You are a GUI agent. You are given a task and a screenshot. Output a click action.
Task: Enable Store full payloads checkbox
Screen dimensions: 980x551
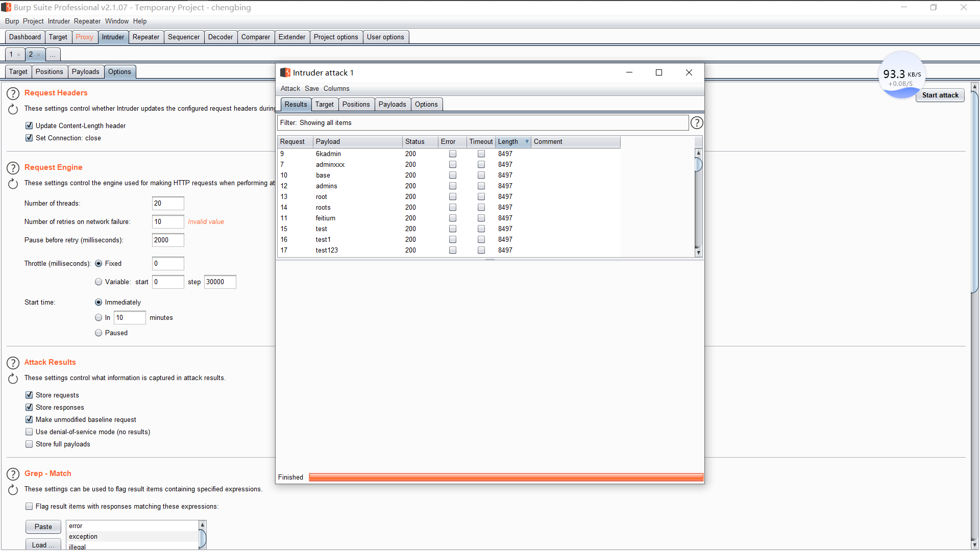[x=29, y=444]
